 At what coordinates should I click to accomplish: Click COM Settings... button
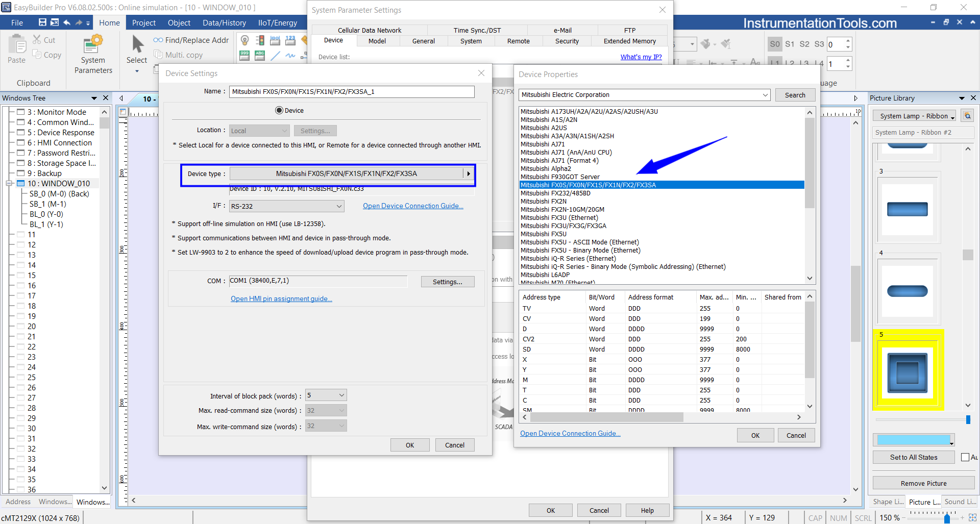447,282
